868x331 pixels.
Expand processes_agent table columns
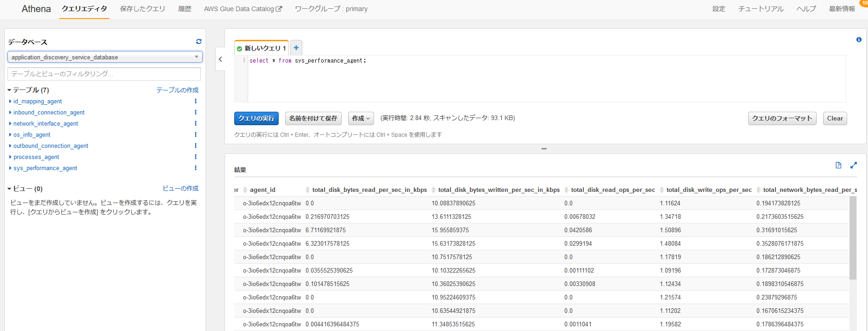[x=10, y=157]
